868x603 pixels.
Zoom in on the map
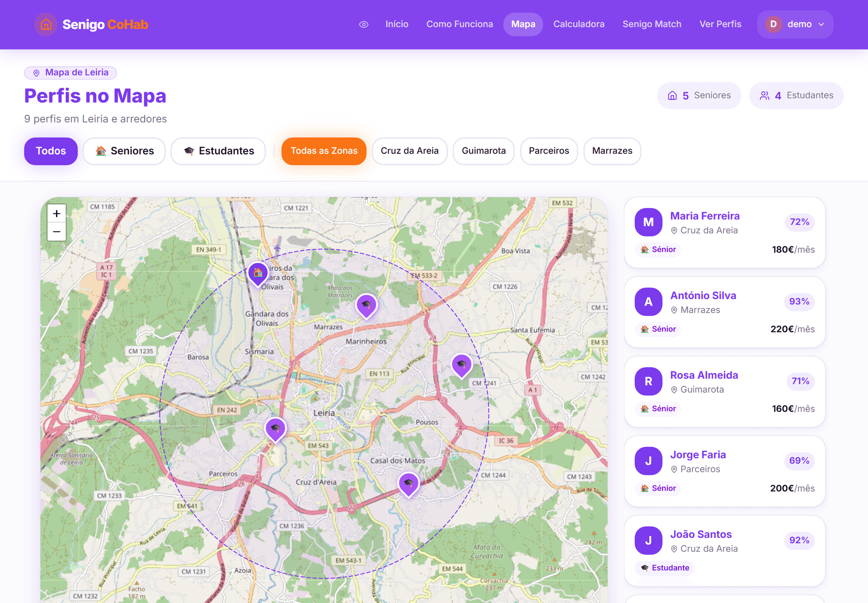pos(56,214)
